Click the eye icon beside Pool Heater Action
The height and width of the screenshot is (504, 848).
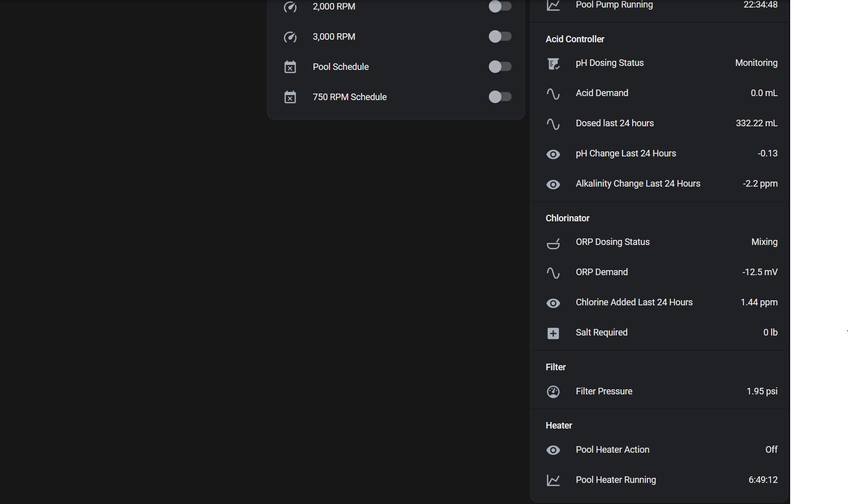coord(553,450)
